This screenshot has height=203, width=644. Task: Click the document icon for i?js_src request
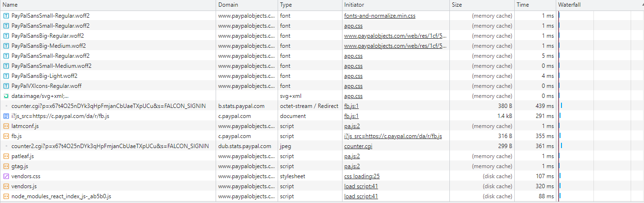pos(6,116)
